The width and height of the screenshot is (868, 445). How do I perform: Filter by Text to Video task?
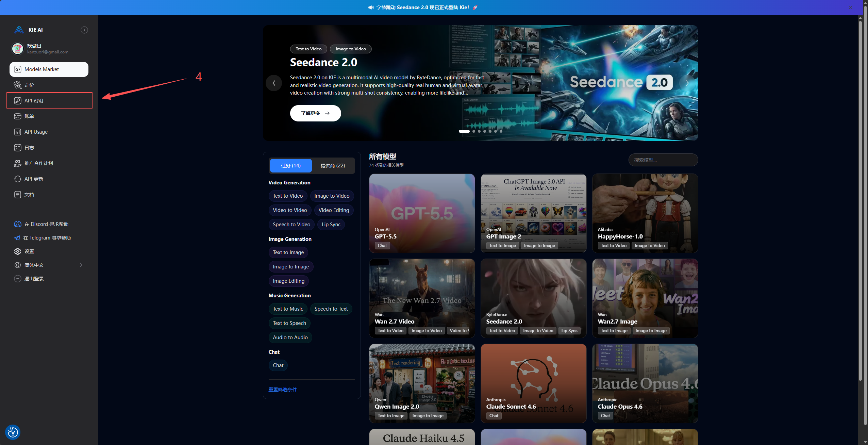coord(288,196)
